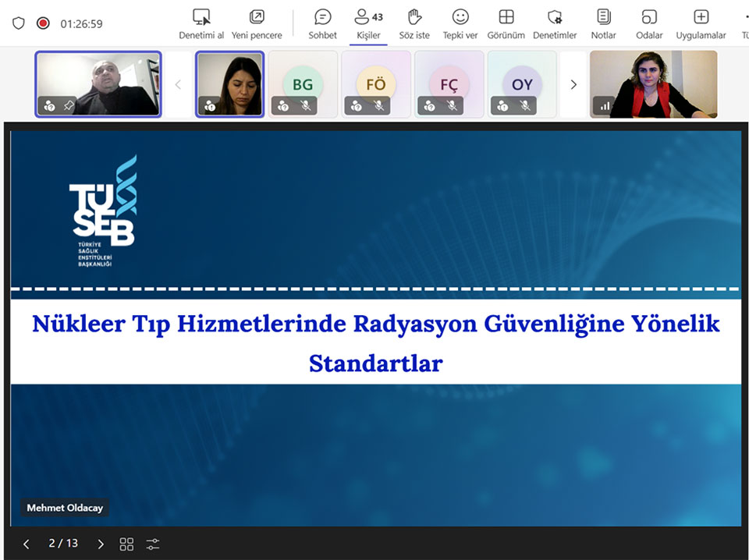The image size is (749, 560).
Task: Go to the next slide
Action: point(100,544)
